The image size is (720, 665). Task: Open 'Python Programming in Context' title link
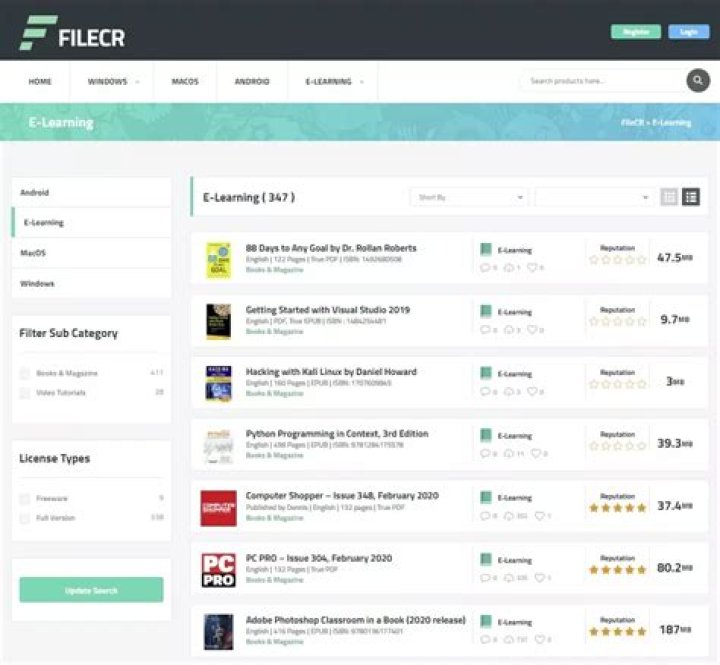tap(337, 434)
